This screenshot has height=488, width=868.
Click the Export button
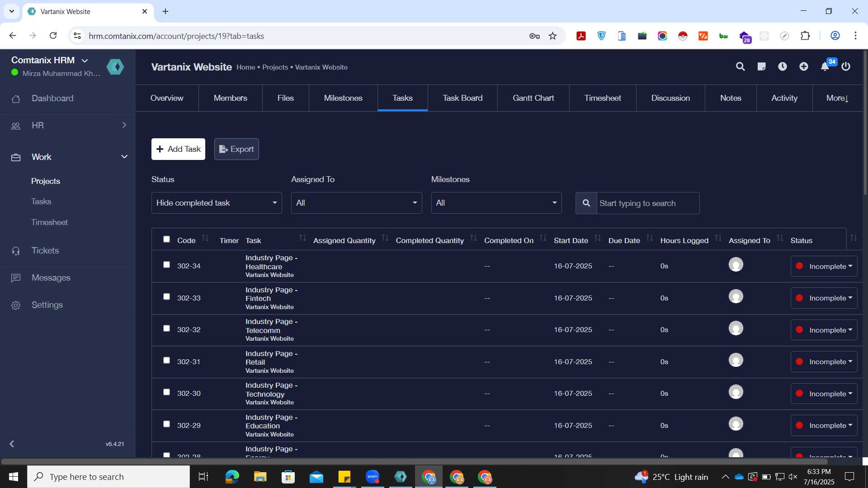(x=236, y=149)
